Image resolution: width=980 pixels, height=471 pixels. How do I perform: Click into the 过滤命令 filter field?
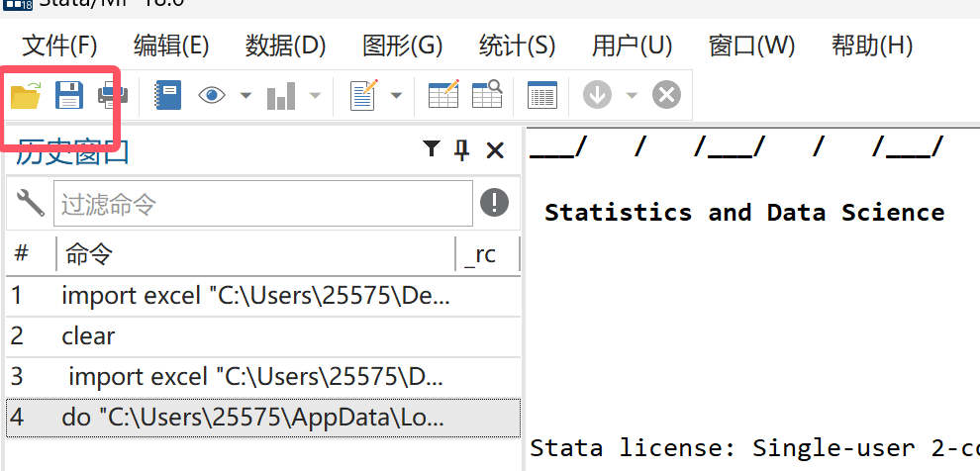[x=263, y=204]
